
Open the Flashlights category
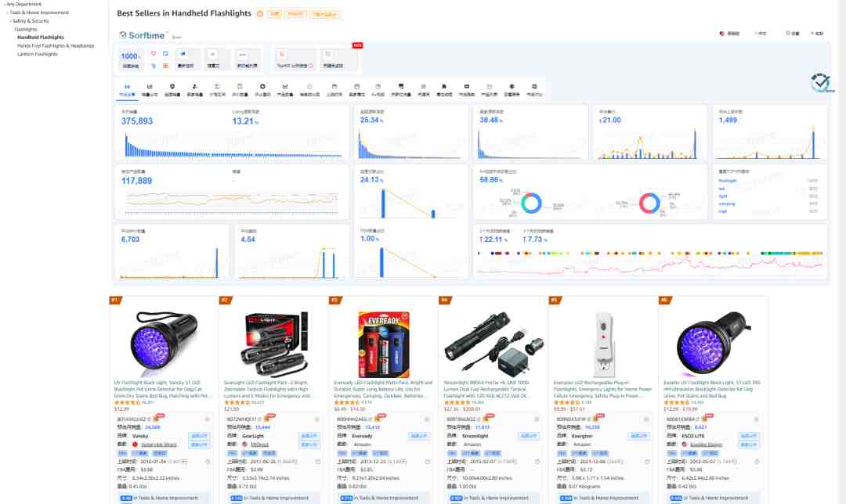[x=26, y=29]
